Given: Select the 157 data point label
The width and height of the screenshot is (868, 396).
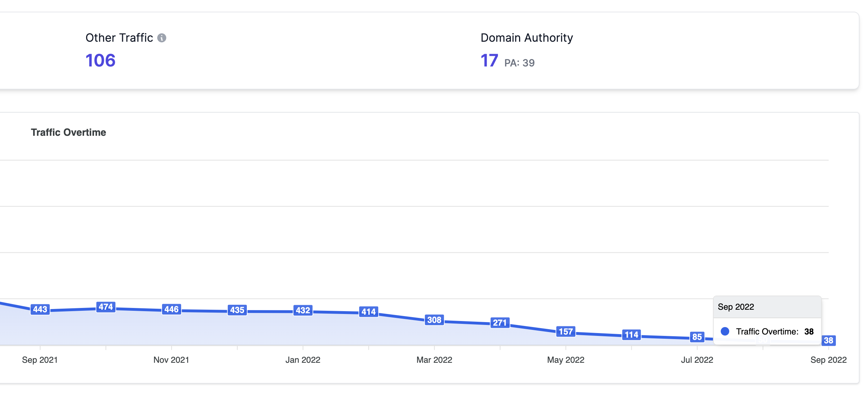Looking at the screenshot, I should point(566,332).
